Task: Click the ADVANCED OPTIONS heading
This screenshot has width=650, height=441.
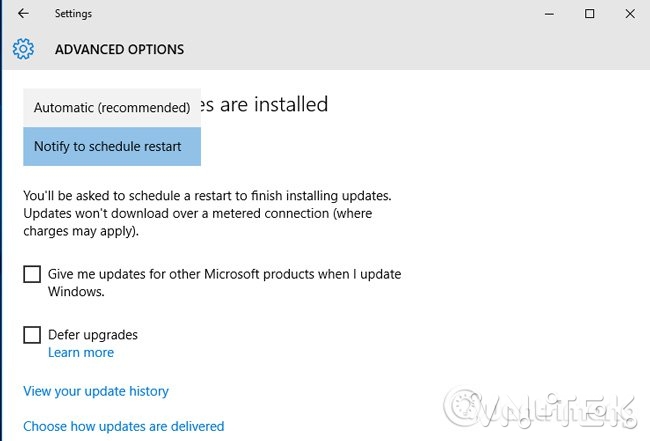Action: 119,49
